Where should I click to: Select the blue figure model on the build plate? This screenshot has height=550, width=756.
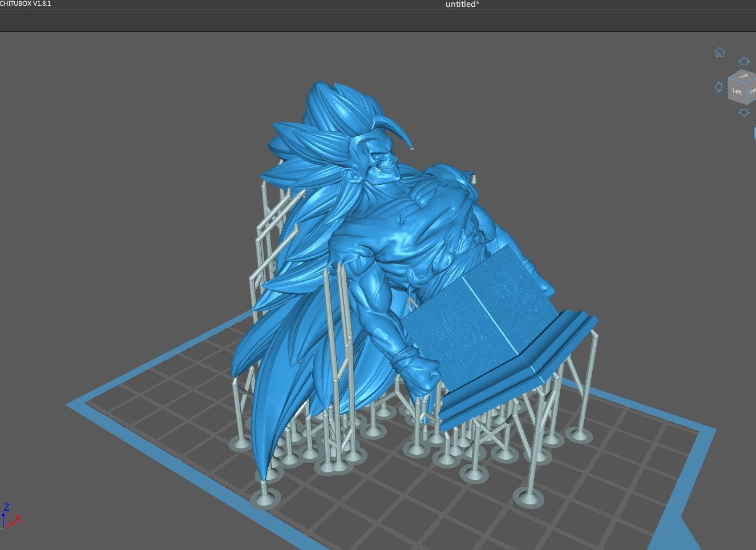pyautogui.click(x=399, y=251)
